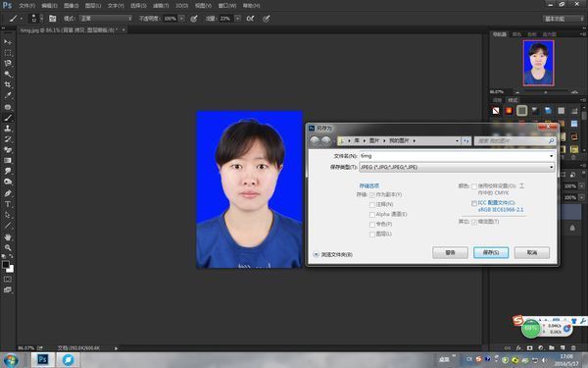Select the Eraser tool
588x368 pixels.
[8, 150]
